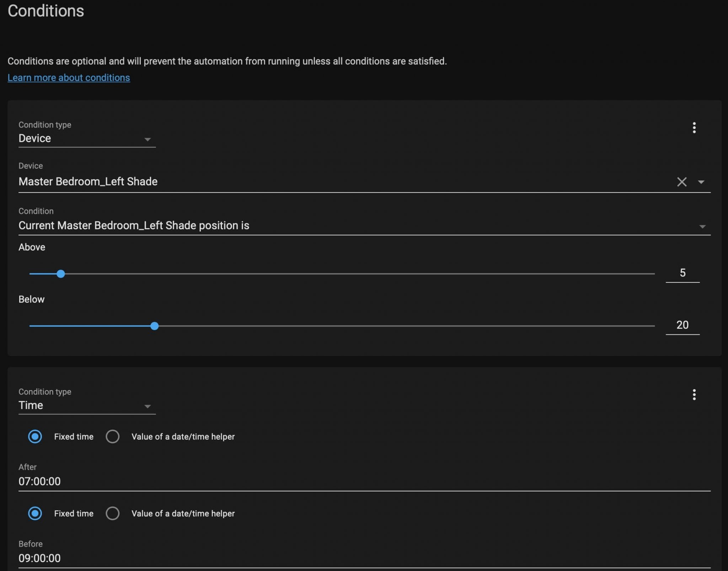This screenshot has height=571, width=728.
Task: Open the Condition type Device dropdown
Action: point(87,139)
